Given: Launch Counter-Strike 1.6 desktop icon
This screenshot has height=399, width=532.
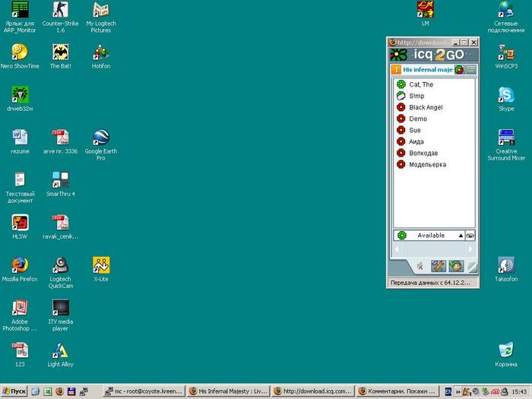Looking at the screenshot, I should [x=60, y=9].
